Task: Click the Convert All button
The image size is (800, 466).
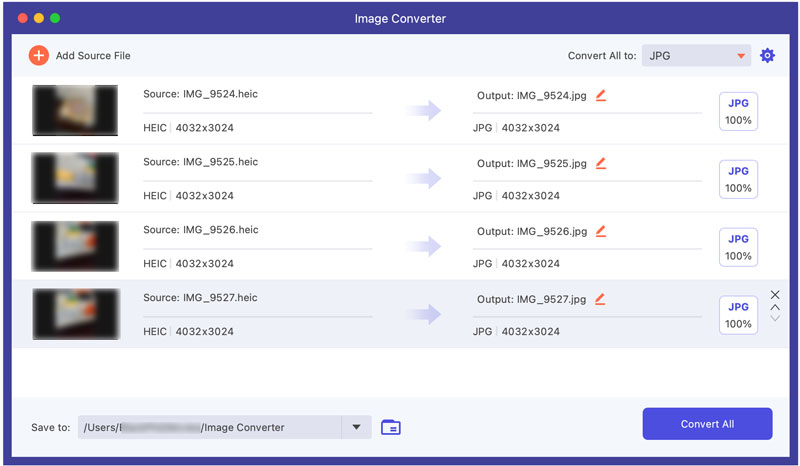Action: coord(707,424)
